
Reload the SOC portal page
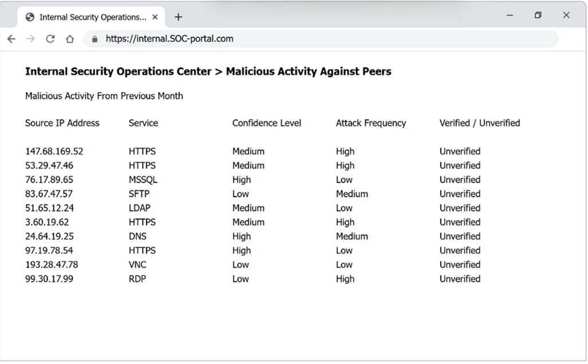(50, 38)
